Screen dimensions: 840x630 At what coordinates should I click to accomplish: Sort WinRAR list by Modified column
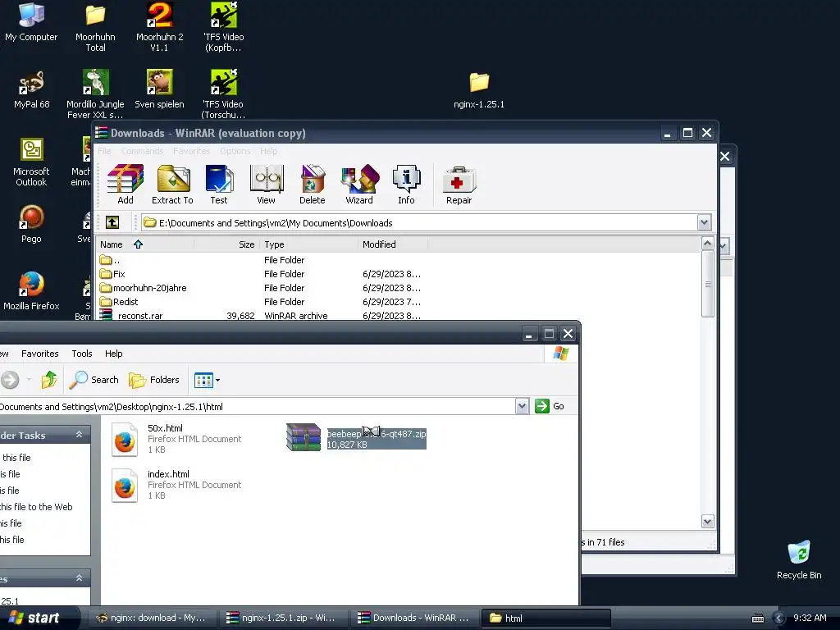(393, 244)
